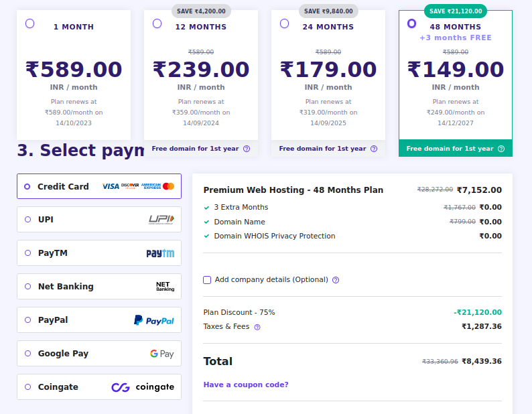532x414 pixels.
Task: Click the ₹179.00 price on 24 Months card
Action: point(328,70)
